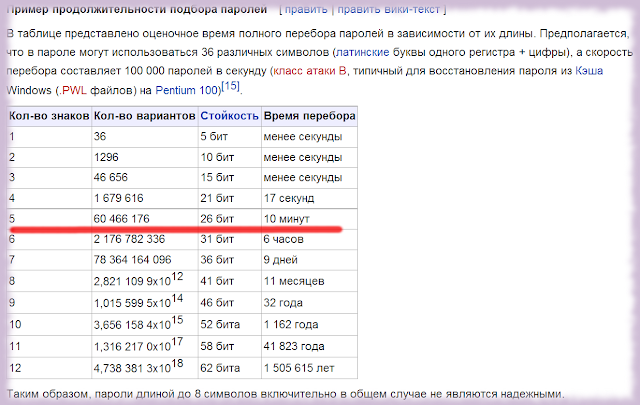Click the cell '46 656'
Image resolution: width=640 pixels, height=405 pixels.
tap(144, 178)
